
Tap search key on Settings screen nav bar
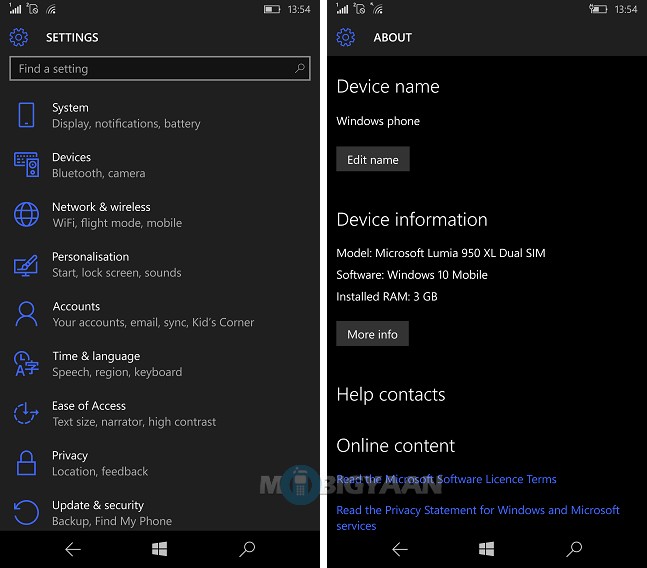247,549
